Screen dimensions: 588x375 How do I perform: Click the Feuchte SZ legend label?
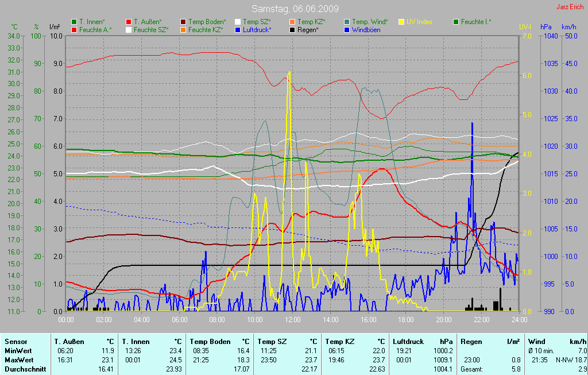point(150,29)
